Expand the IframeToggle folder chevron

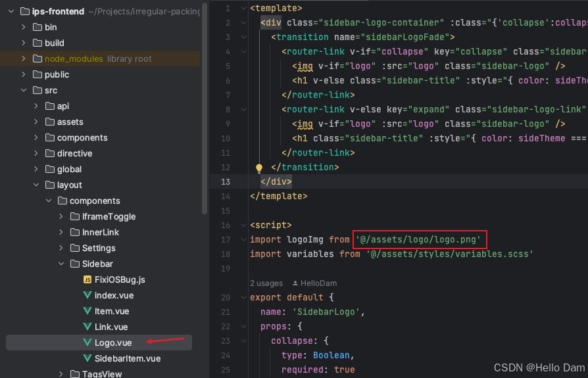[61, 216]
